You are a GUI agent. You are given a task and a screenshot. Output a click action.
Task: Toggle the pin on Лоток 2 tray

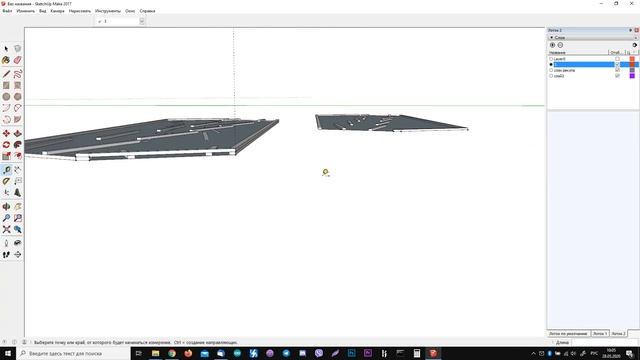click(x=630, y=30)
